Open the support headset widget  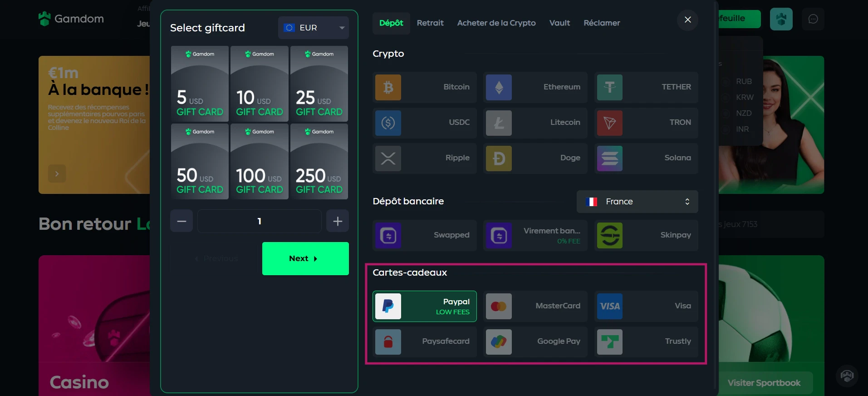tap(847, 376)
